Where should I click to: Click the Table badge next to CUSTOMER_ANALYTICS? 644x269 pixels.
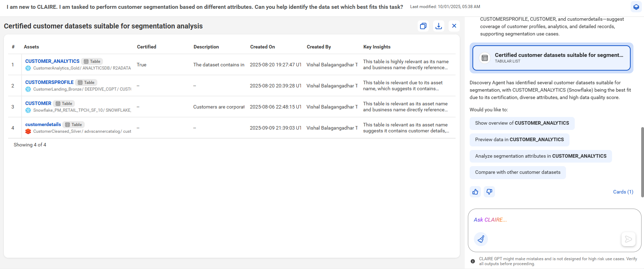pyautogui.click(x=92, y=61)
